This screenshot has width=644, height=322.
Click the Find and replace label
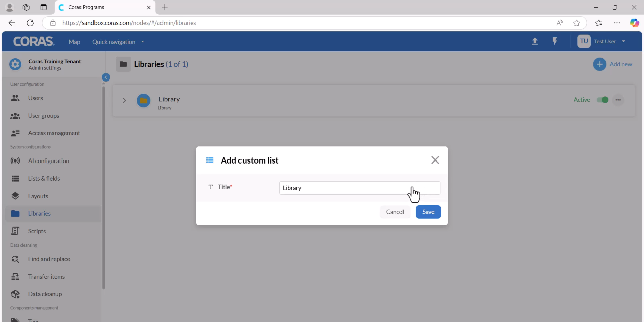point(49,259)
